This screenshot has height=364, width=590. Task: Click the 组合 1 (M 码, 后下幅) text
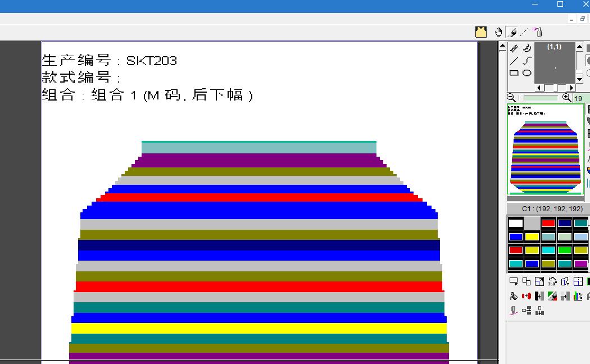(x=172, y=95)
